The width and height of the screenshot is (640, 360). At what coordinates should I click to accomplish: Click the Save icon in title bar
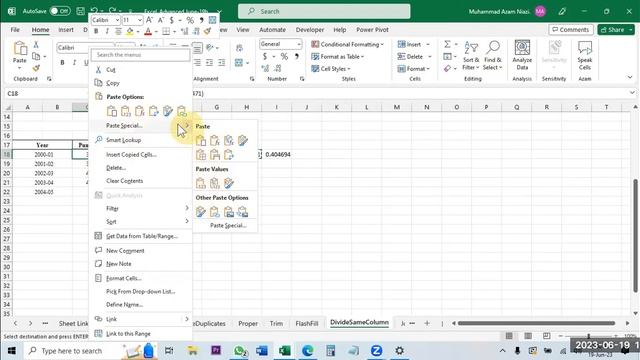[x=80, y=11]
